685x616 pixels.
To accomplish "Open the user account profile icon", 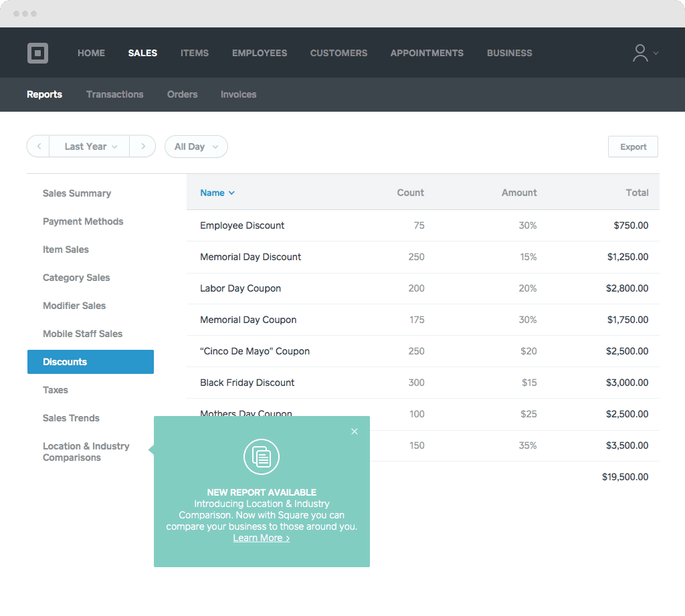I will 641,54.
